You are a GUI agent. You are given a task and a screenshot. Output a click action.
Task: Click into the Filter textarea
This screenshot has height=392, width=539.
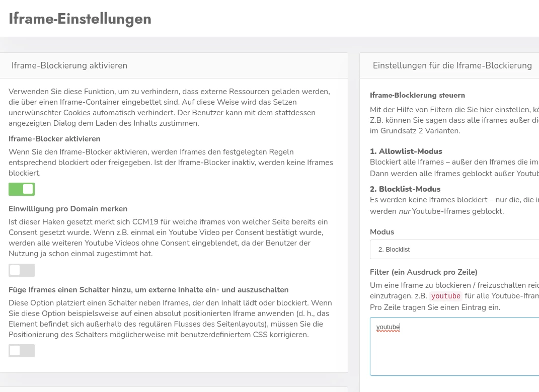point(454,352)
